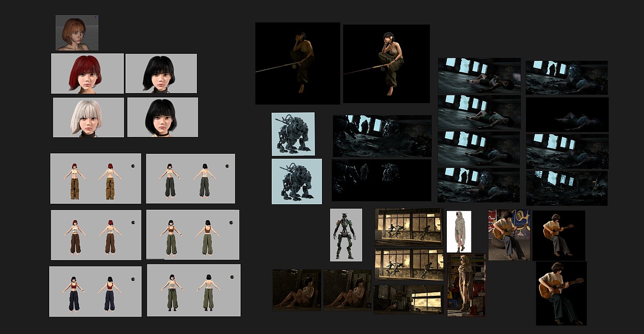Screen dimensions: 644x334
Task: Select red-haired T-pose with dark brown pants
Action: pyautogui.click(x=96, y=235)
